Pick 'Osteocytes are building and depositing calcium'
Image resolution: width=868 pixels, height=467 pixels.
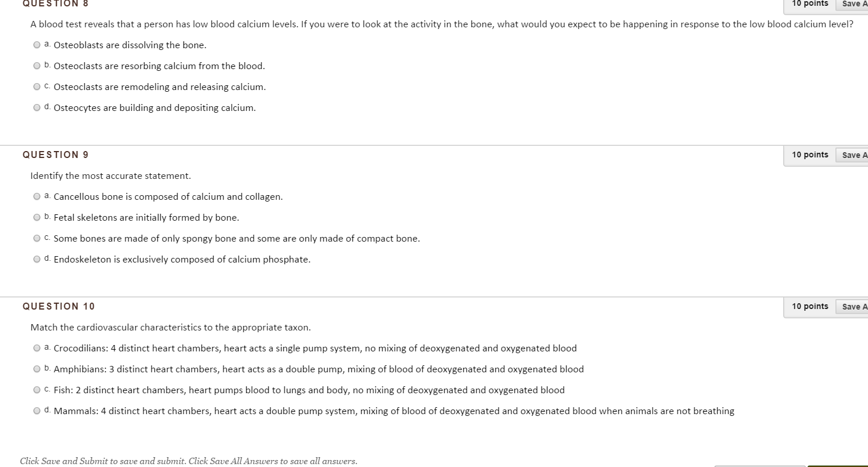[x=37, y=107]
